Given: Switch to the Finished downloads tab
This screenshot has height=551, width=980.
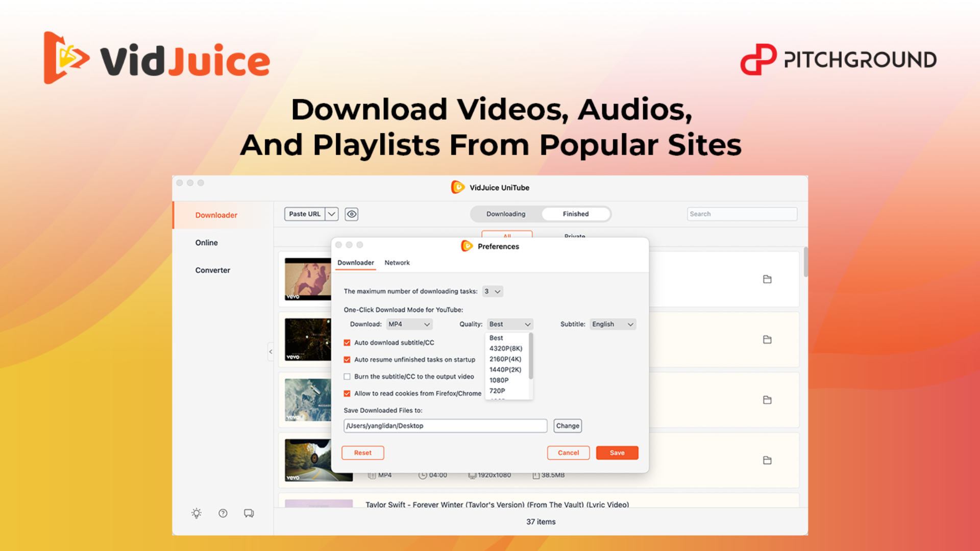Looking at the screenshot, I should (x=575, y=213).
